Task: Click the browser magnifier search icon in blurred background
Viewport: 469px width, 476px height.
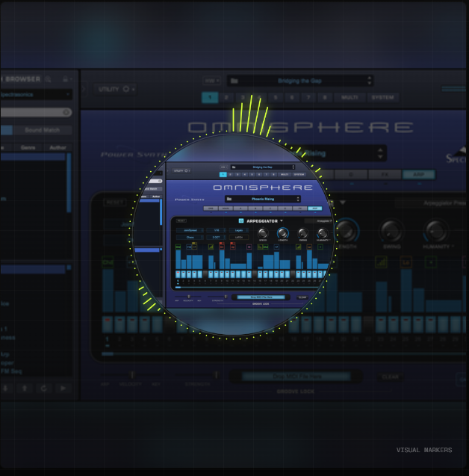Action: (48, 79)
